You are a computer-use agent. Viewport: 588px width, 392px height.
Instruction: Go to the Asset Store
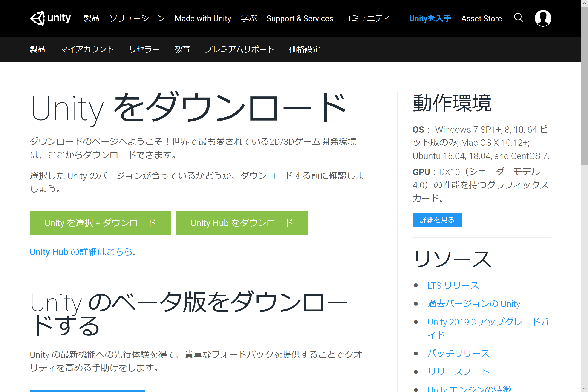coord(481,18)
